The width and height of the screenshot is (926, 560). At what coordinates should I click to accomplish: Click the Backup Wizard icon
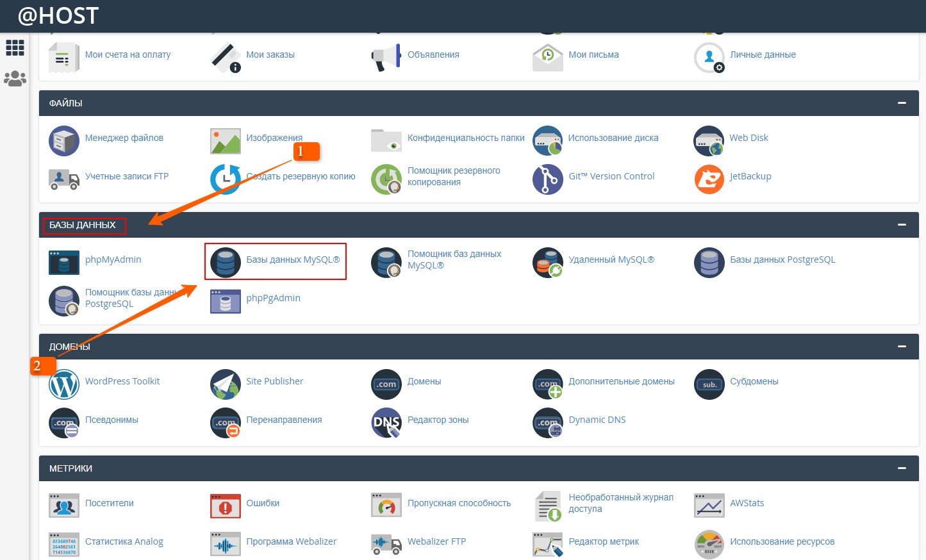tap(386, 179)
